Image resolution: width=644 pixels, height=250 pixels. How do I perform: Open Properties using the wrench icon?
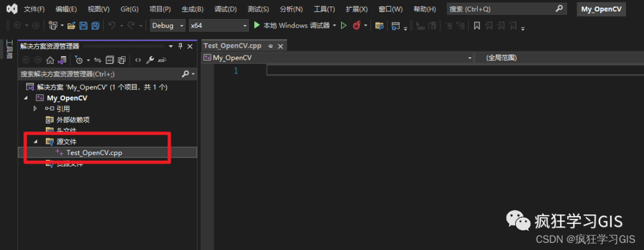tap(150, 60)
